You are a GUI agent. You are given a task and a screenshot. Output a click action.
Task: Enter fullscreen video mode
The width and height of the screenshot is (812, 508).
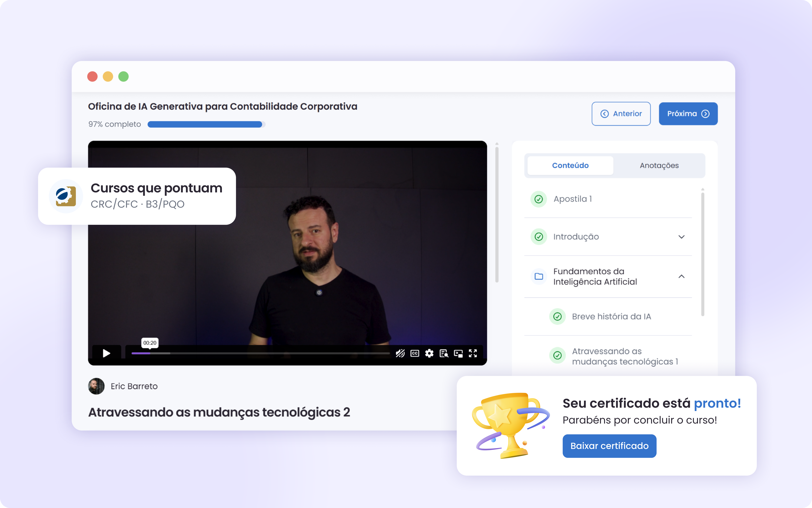473,353
